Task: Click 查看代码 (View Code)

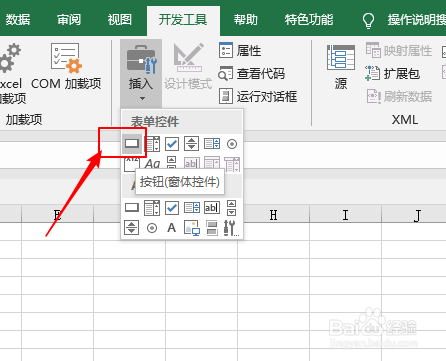Action: click(252, 73)
